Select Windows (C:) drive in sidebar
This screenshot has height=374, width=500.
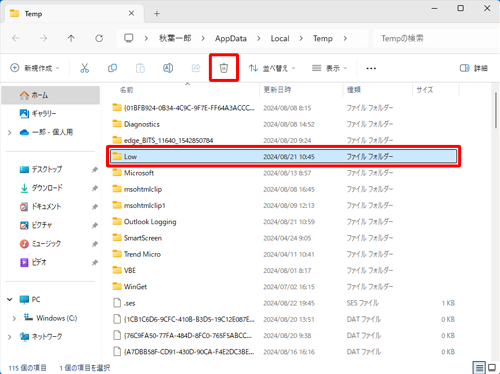(x=51, y=318)
